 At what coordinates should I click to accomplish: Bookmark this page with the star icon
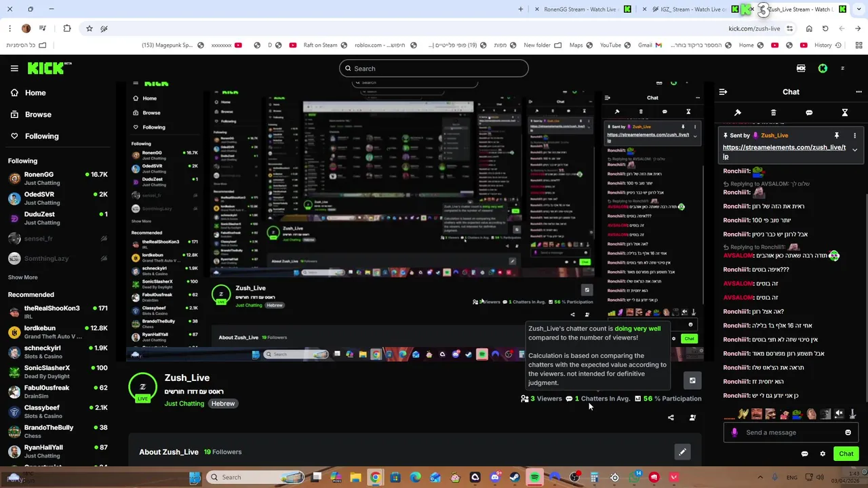[x=89, y=28]
